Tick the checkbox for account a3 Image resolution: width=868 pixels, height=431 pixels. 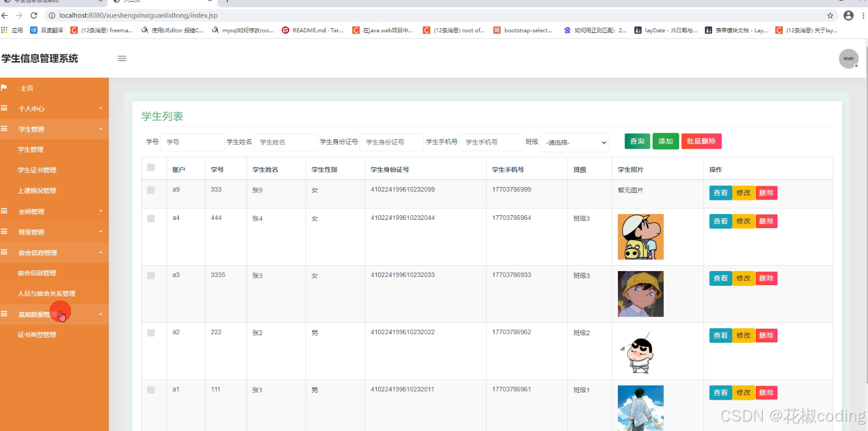coord(151,275)
